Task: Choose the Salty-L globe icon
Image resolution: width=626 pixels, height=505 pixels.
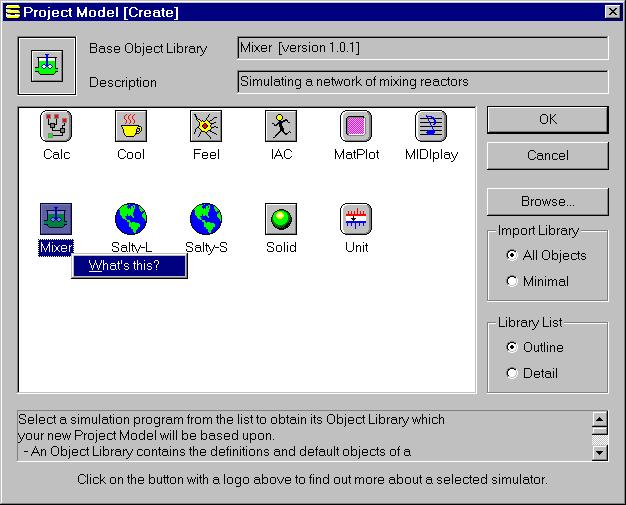Action: (x=130, y=218)
